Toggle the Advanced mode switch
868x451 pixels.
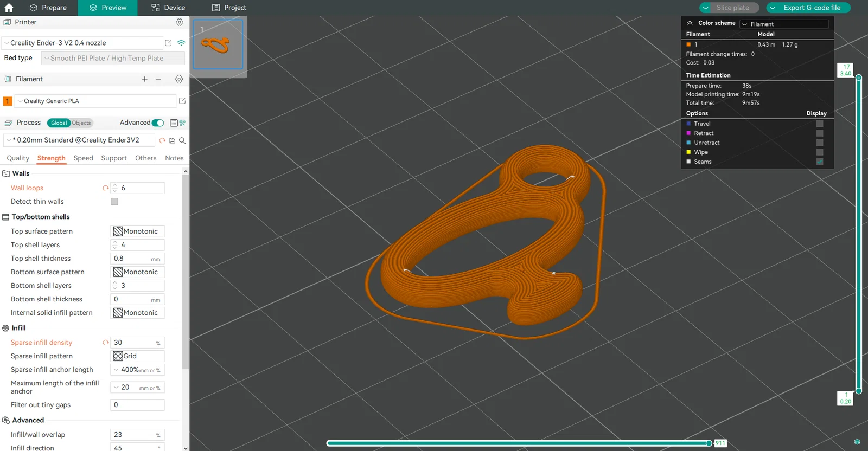[x=158, y=123]
